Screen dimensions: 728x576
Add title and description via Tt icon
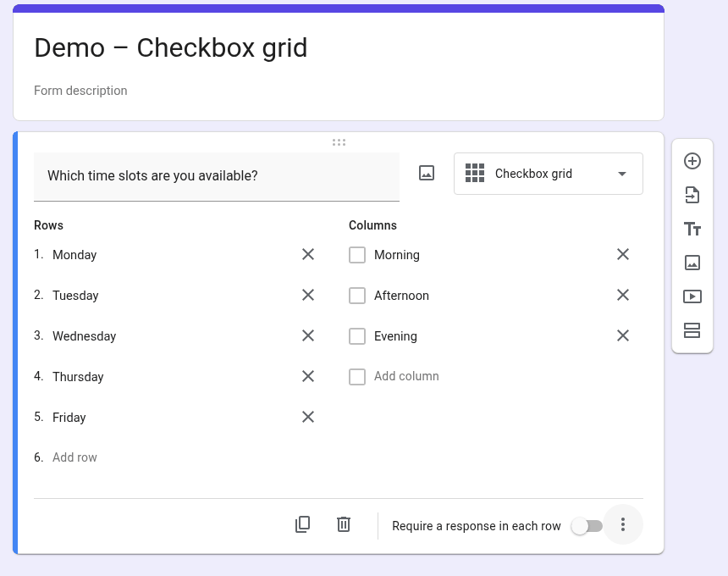(x=692, y=229)
